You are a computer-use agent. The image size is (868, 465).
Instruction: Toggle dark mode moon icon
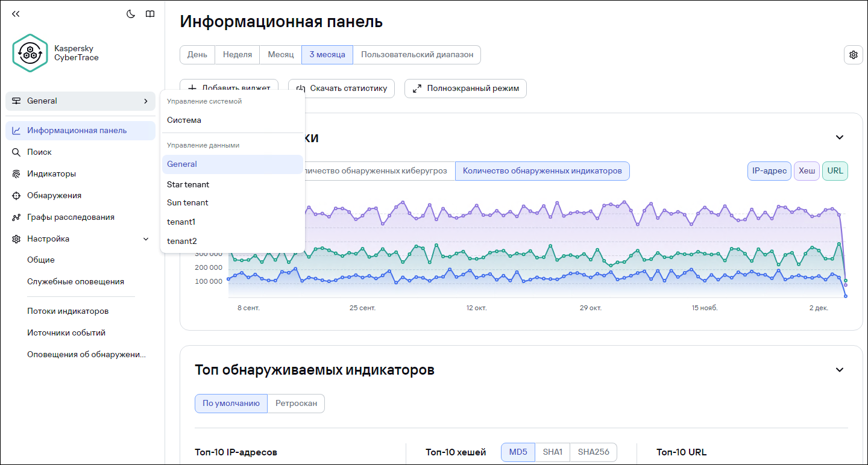click(131, 14)
